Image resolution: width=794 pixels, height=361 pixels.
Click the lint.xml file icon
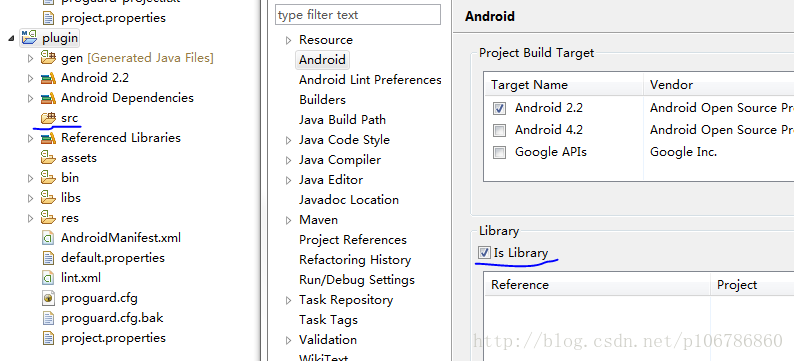[48, 278]
